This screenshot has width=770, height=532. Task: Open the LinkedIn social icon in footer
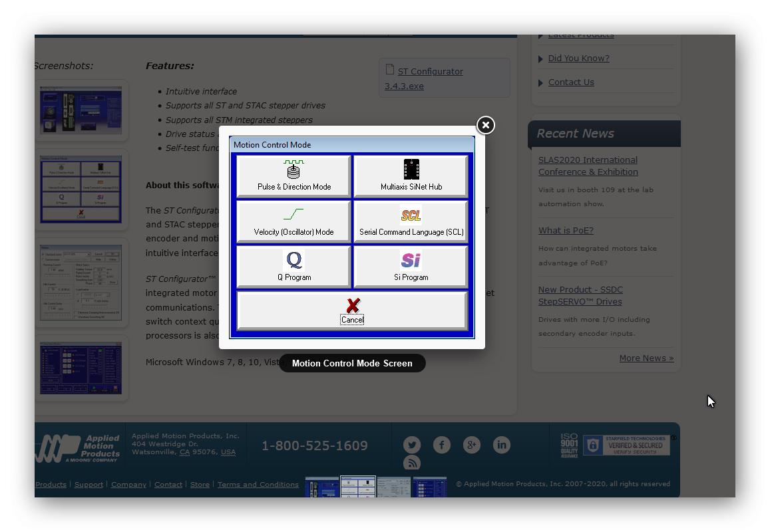click(x=502, y=445)
